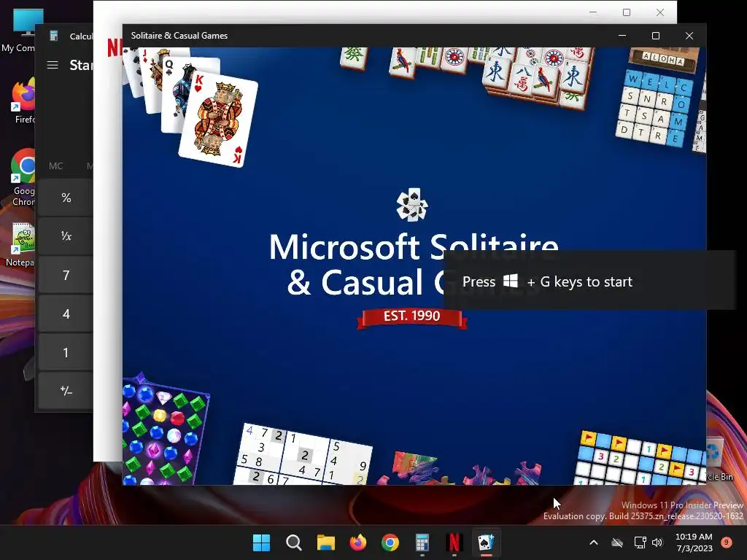Open taskbar Search
This screenshot has height=560, width=747.
click(293, 542)
